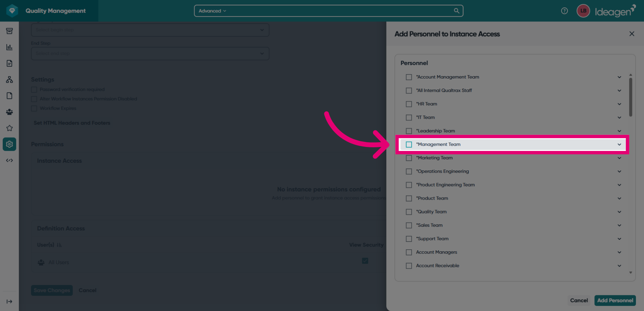Image resolution: width=644 pixels, height=311 pixels.
Task: Open the help question mark icon
Action: [x=565, y=11]
